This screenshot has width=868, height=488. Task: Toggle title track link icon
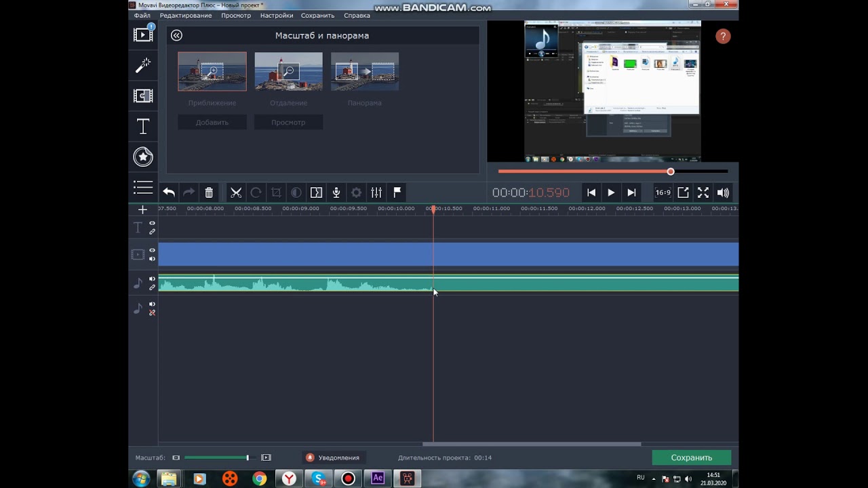[x=152, y=232]
